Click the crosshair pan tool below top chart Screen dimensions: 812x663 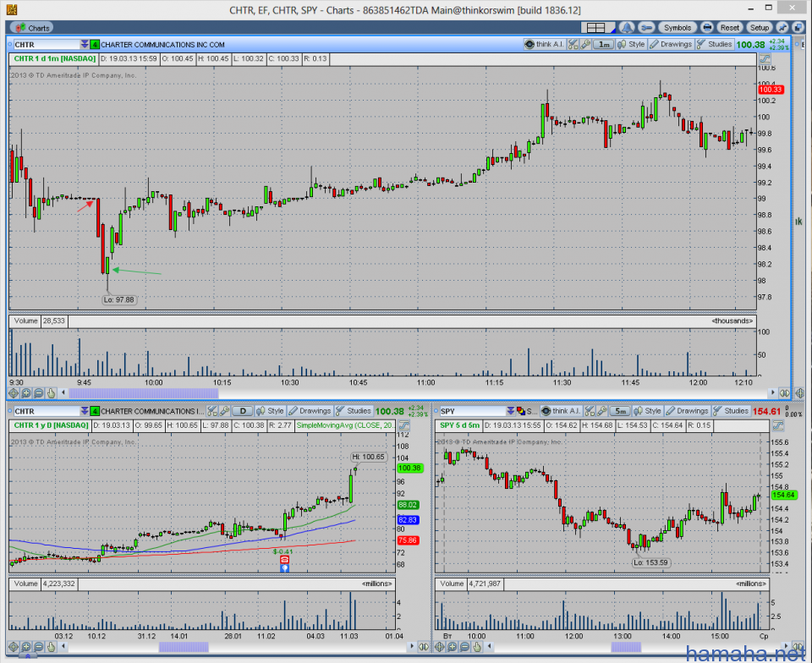pyautogui.click(x=14, y=393)
